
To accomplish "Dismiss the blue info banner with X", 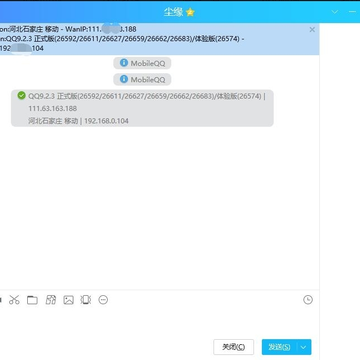I will [312, 30].
